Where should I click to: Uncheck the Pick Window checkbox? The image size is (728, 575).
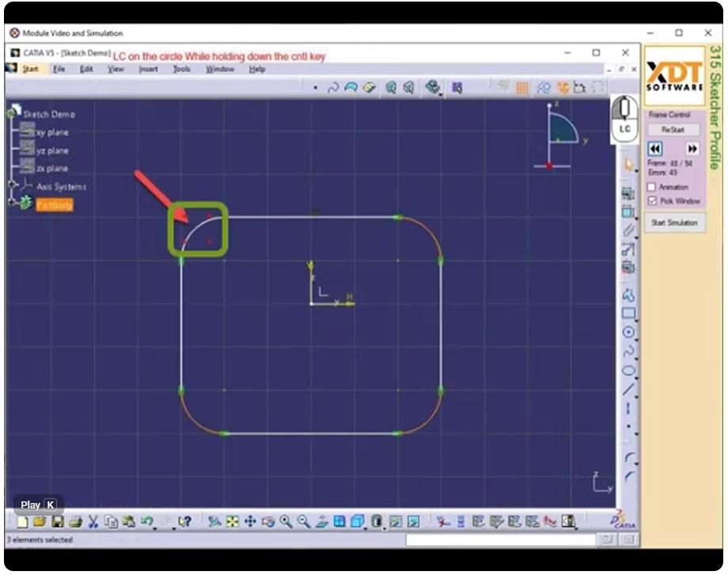(x=652, y=201)
